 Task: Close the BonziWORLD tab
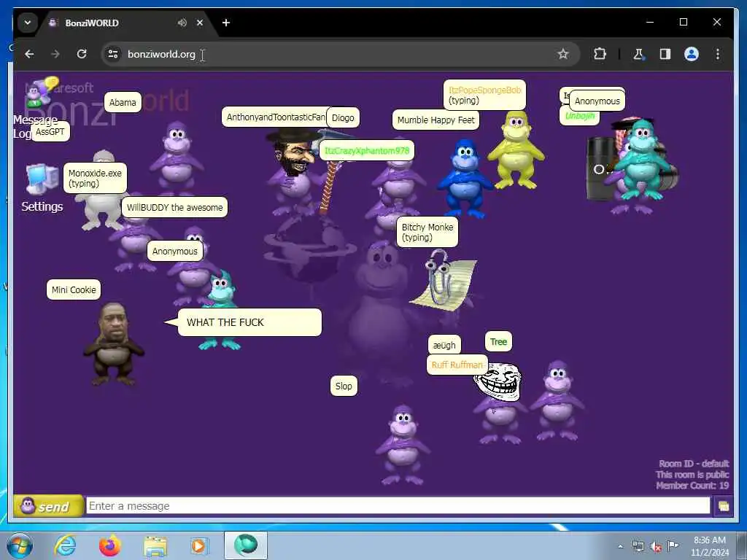tap(200, 23)
